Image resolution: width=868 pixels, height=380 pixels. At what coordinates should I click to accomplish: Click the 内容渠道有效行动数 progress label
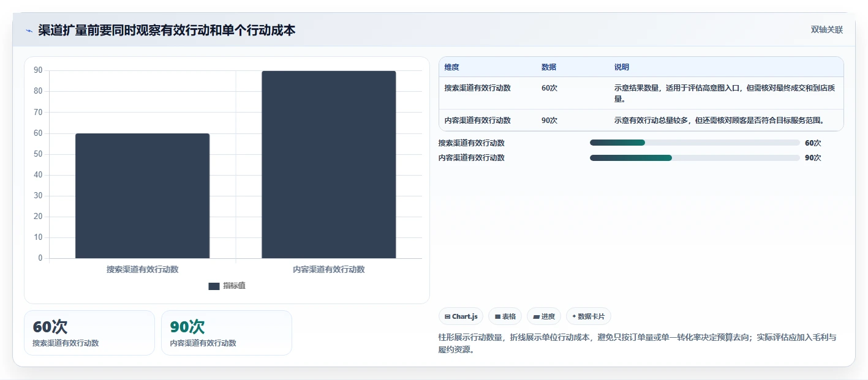472,158
